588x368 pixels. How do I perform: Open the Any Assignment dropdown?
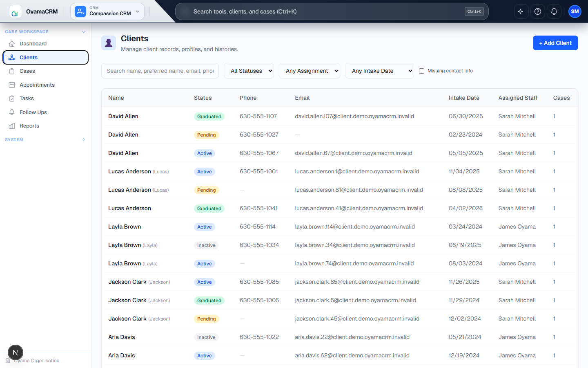[310, 71]
